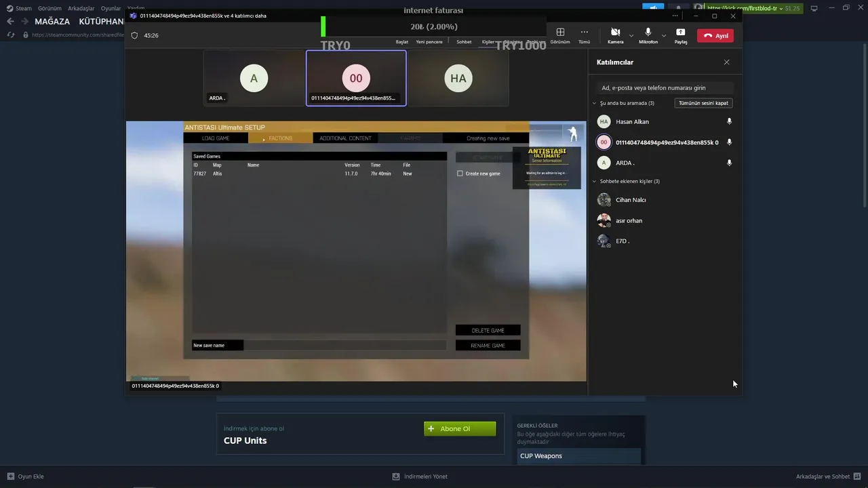This screenshot has height=488, width=868.
Task: Select the HA participant video tile
Action: (x=458, y=78)
